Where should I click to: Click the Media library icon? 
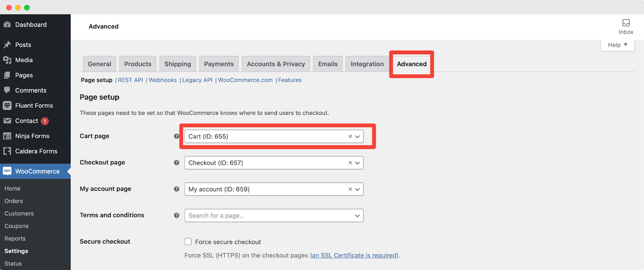point(7,60)
